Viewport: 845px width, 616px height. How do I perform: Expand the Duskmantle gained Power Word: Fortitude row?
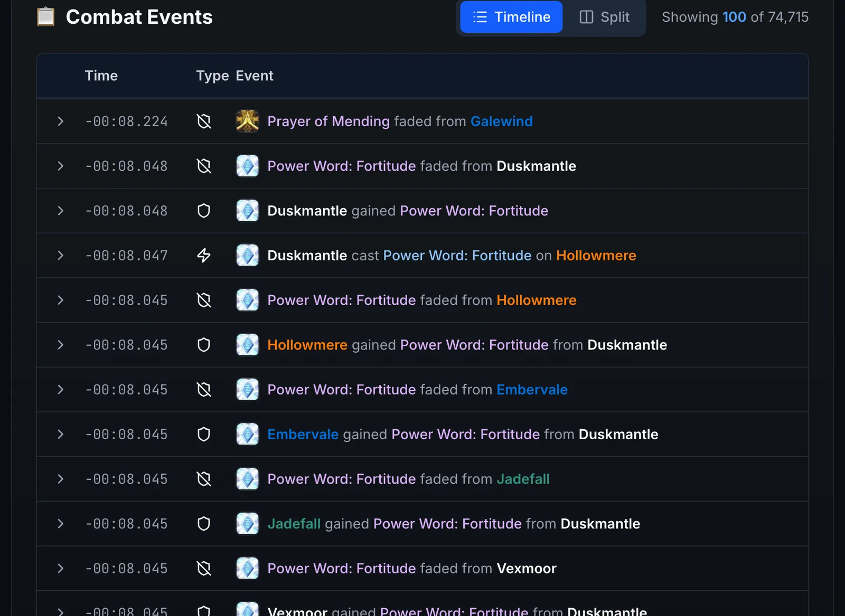pyautogui.click(x=60, y=211)
